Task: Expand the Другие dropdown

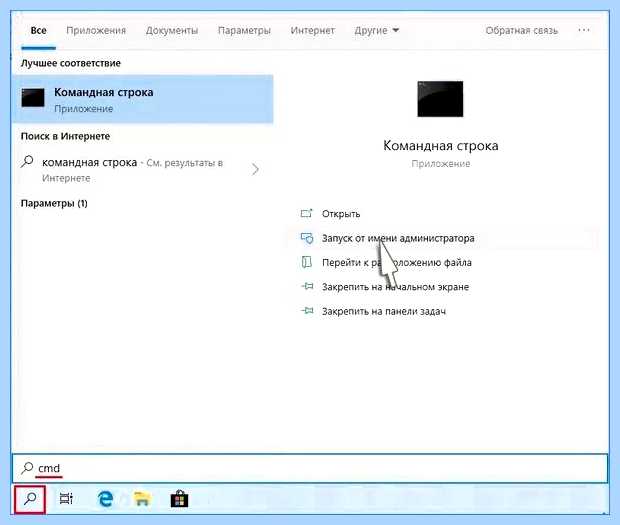Action: coord(376,30)
